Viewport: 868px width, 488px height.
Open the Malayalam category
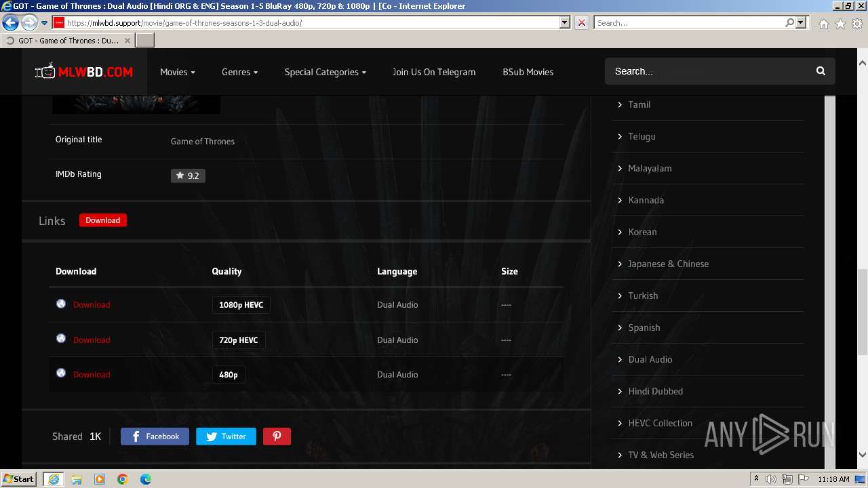pos(650,168)
